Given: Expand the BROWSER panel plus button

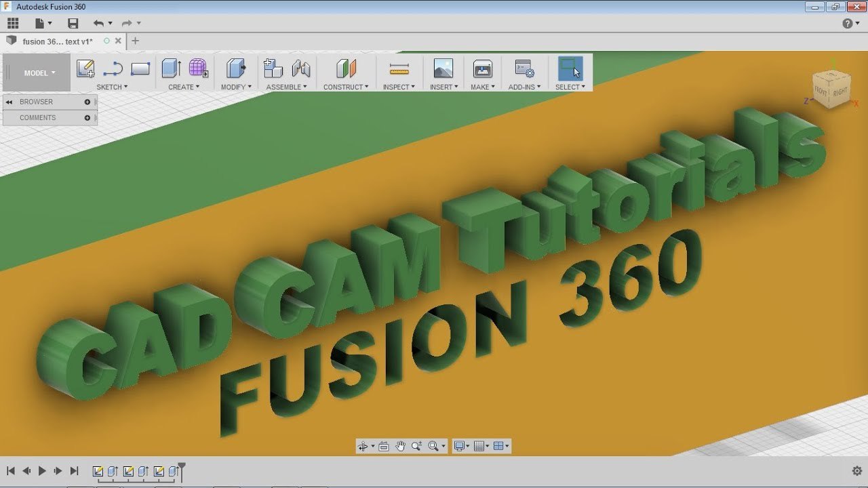Looking at the screenshot, I should tap(87, 102).
